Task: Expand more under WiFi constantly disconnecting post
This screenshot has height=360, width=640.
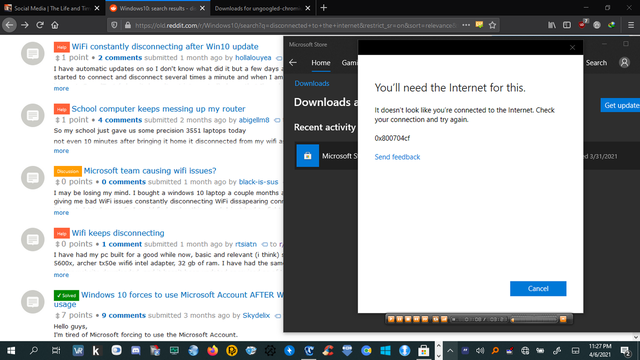Action: pos(61,89)
